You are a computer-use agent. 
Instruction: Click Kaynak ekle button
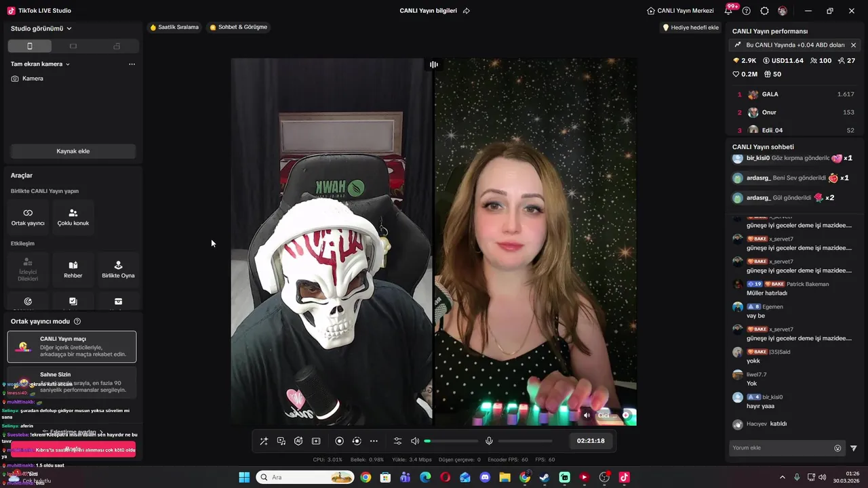73,151
